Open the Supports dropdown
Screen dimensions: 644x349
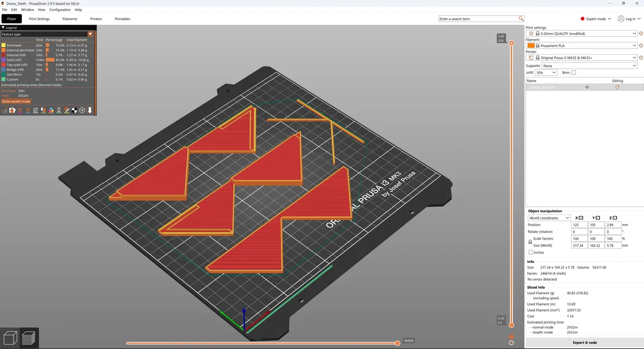coord(589,66)
